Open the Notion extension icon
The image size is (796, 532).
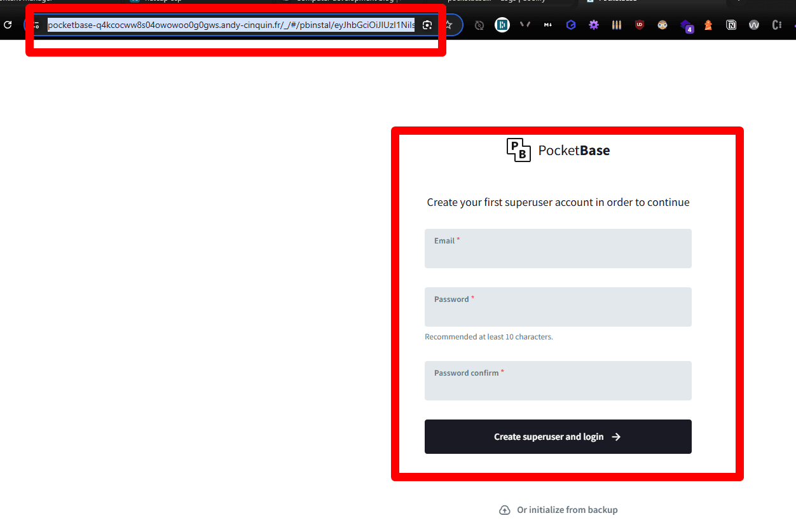click(731, 25)
